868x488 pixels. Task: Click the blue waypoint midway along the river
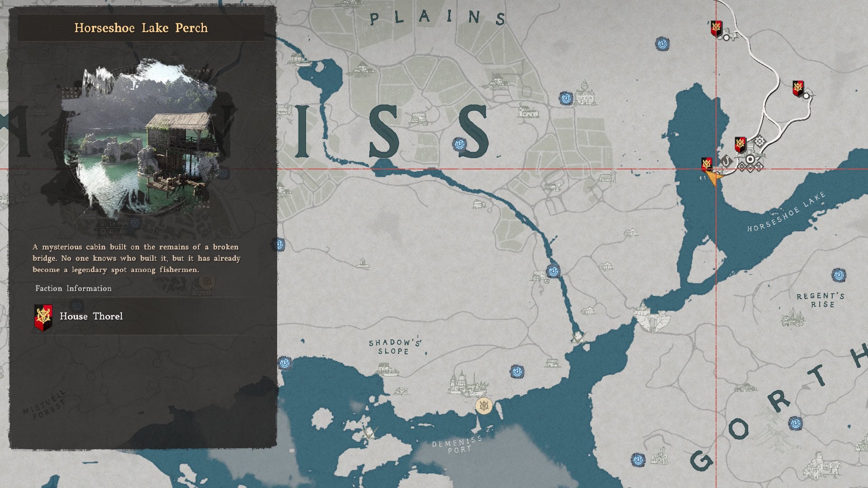click(553, 271)
